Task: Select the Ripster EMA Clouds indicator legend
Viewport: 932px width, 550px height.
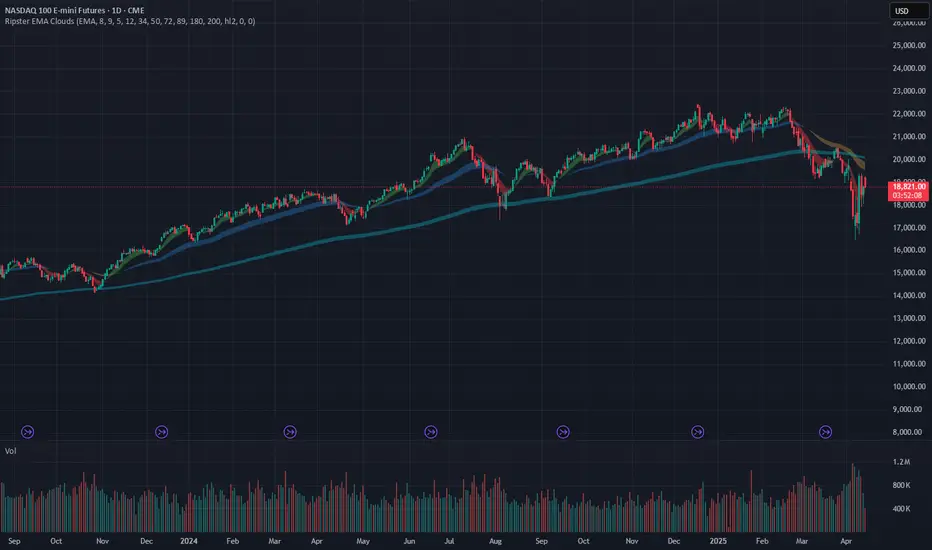Action: click(x=130, y=21)
